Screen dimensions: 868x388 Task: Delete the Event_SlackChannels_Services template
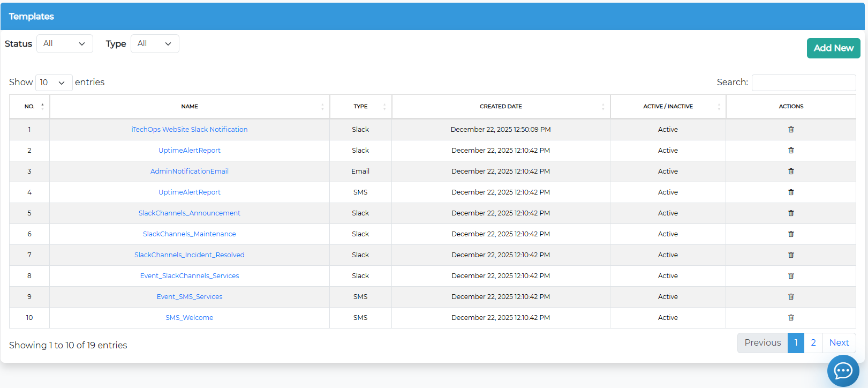coord(791,276)
